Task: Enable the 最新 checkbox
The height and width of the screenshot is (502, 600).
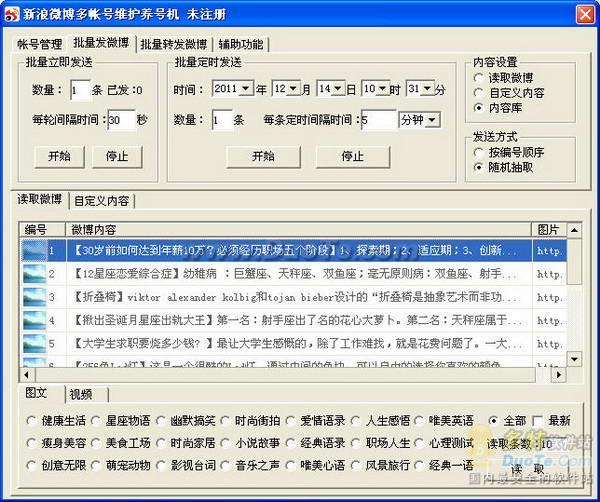Action: coord(540,421)
